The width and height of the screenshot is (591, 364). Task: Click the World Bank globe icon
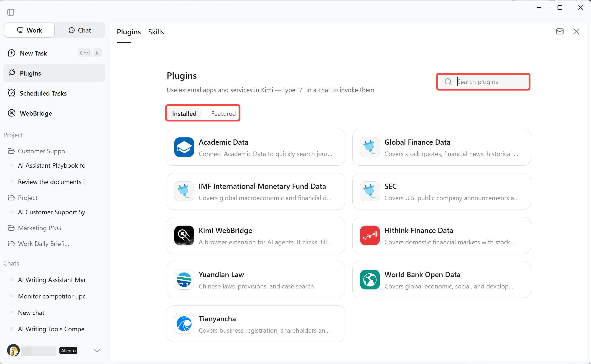[x=370, y=280]
